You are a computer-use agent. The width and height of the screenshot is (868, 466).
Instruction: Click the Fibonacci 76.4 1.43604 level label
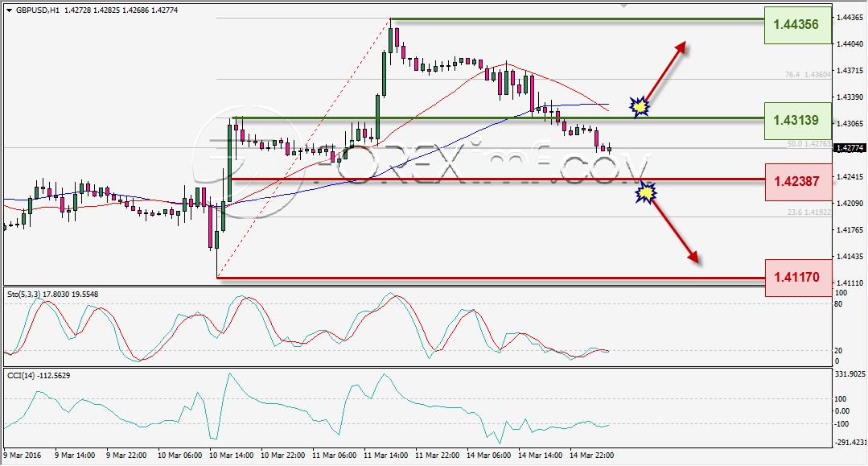click(808, 75)
